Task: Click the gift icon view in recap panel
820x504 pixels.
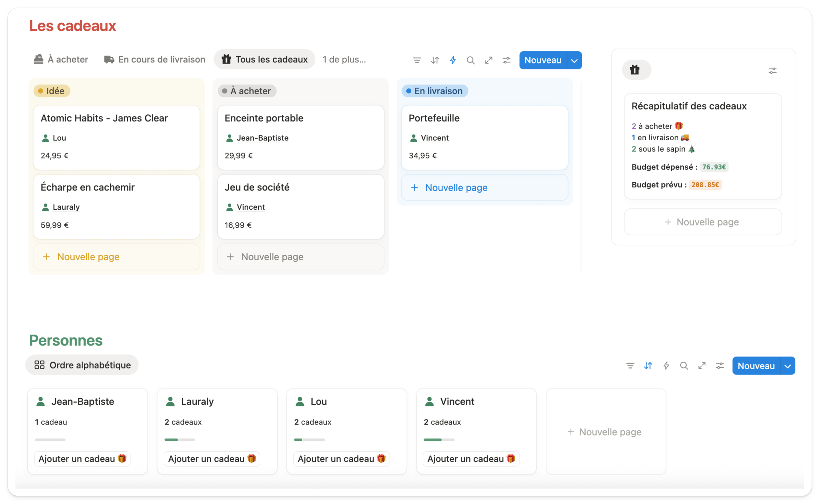Action: 635,70
